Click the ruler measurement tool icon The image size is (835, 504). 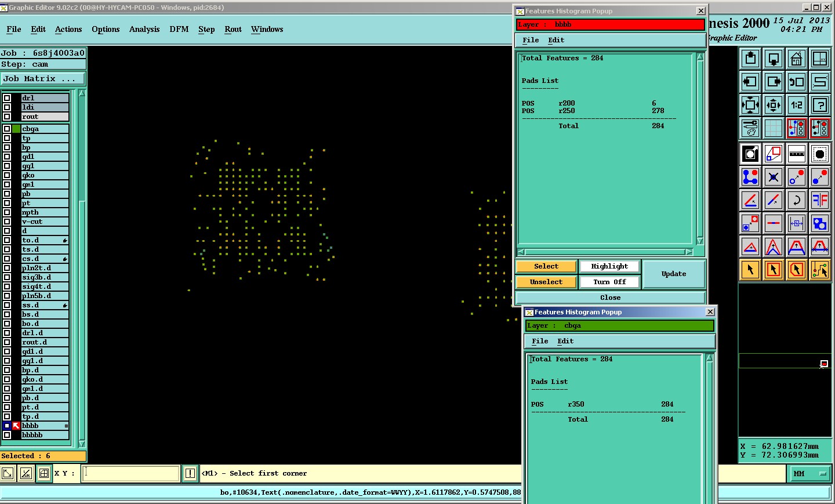(x=797, y=154)
